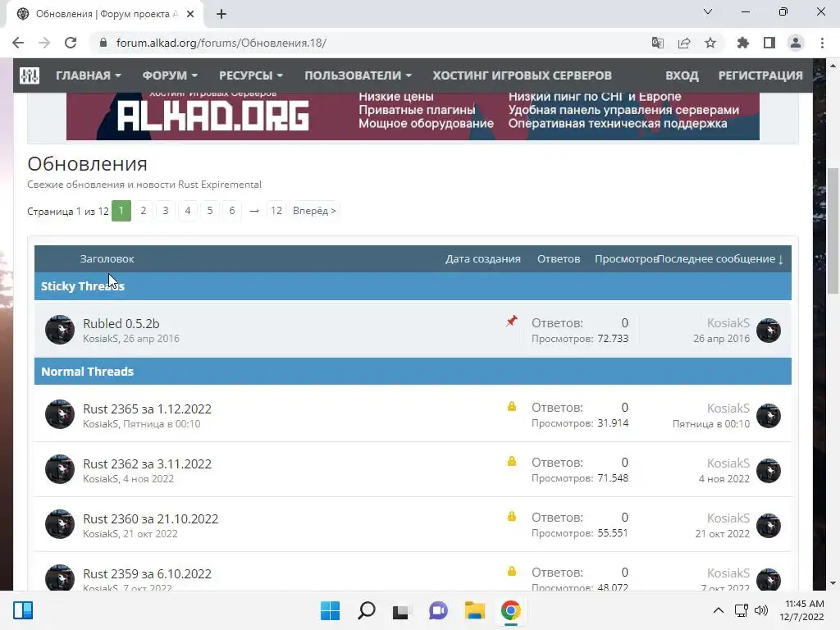Viewport: 840px width, 630px height.
Task: Show hidden tray icons chevron
Action: pos(719,610)
